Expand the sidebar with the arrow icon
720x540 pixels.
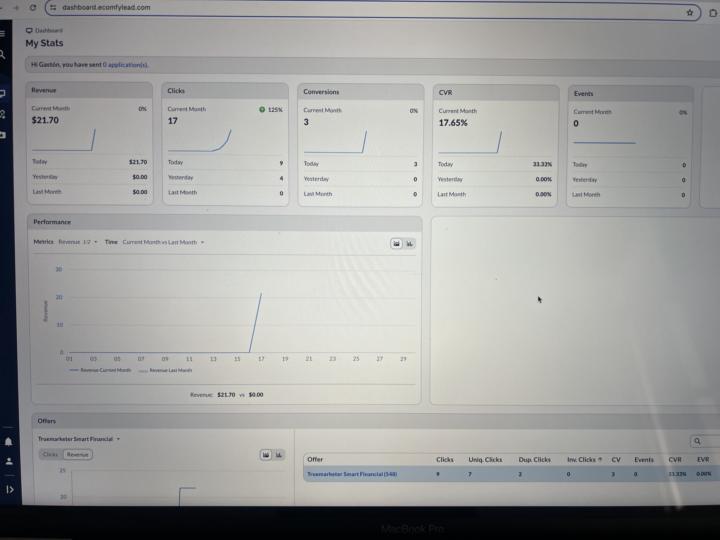[x=10, y=489]
